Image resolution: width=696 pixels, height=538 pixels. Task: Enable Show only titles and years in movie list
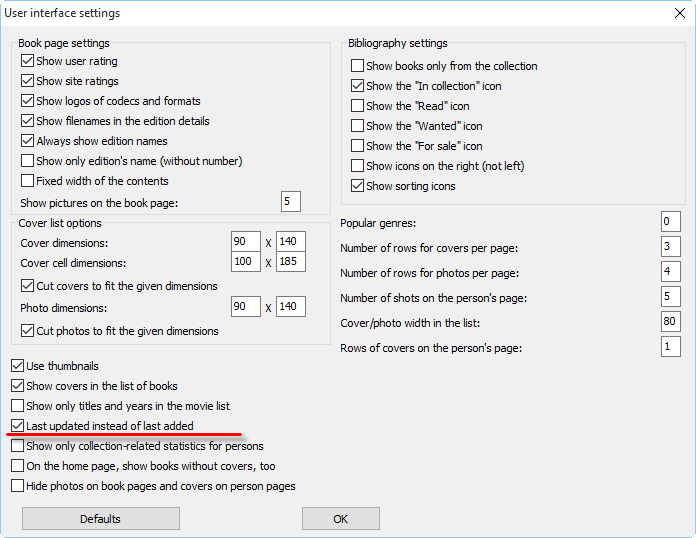(17, 406)
